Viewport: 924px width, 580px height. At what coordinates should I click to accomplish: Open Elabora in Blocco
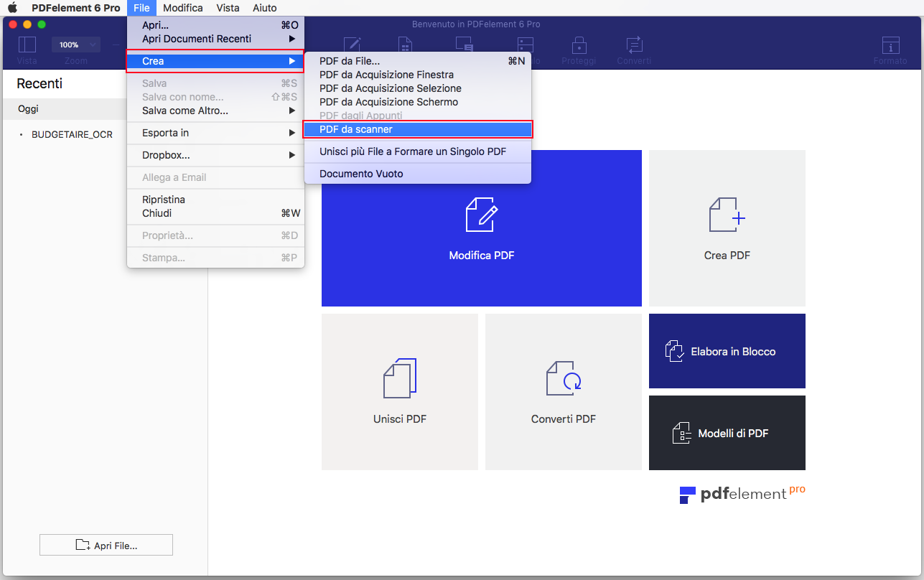coord(727,351)
